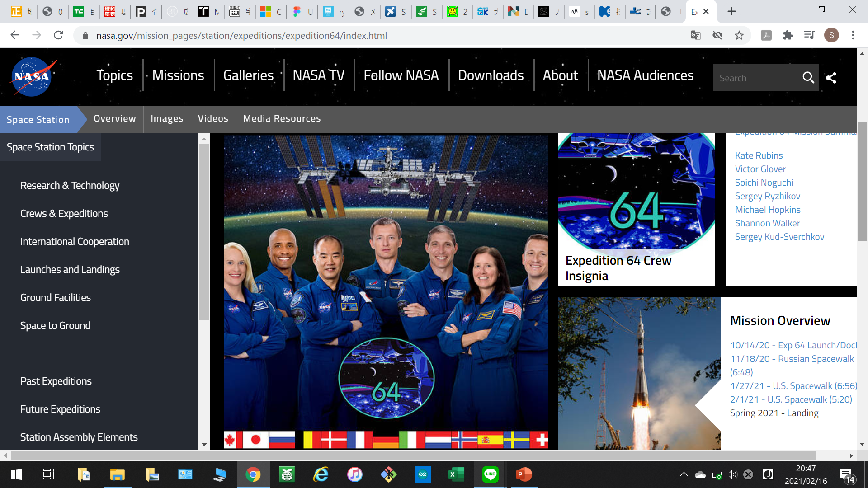Click the page vertical scrollbar thumb
Screen dimensions: 868x488
(862, 181)
